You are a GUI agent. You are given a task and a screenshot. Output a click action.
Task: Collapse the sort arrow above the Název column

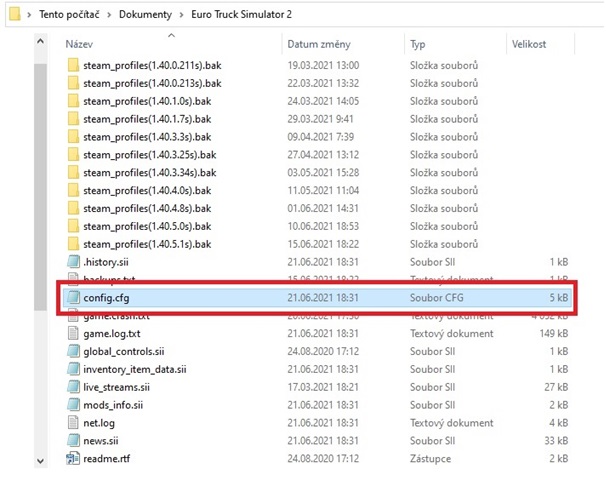pos(172,35)
